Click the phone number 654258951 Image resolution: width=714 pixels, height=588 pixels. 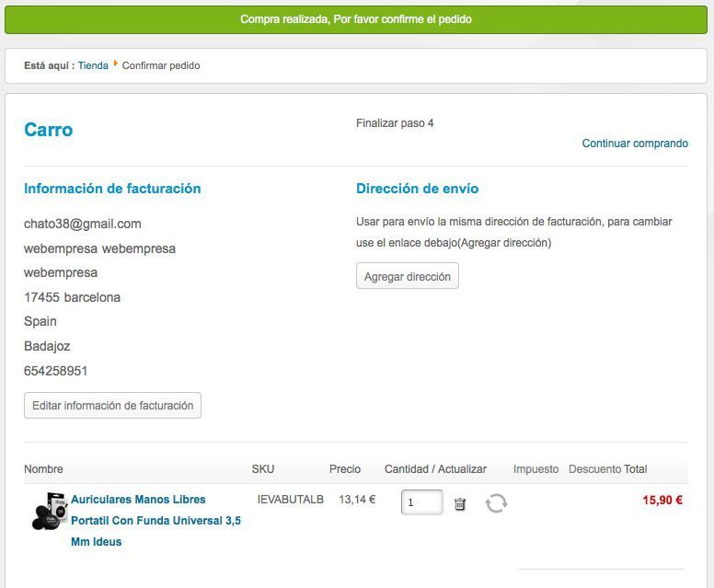tap(55, 371)
